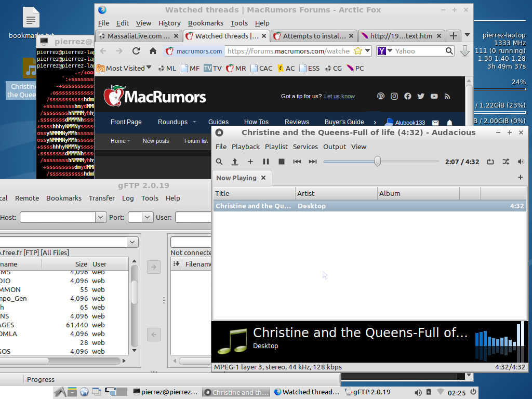Click gFTP Host input field

click(x=58, y=217)
